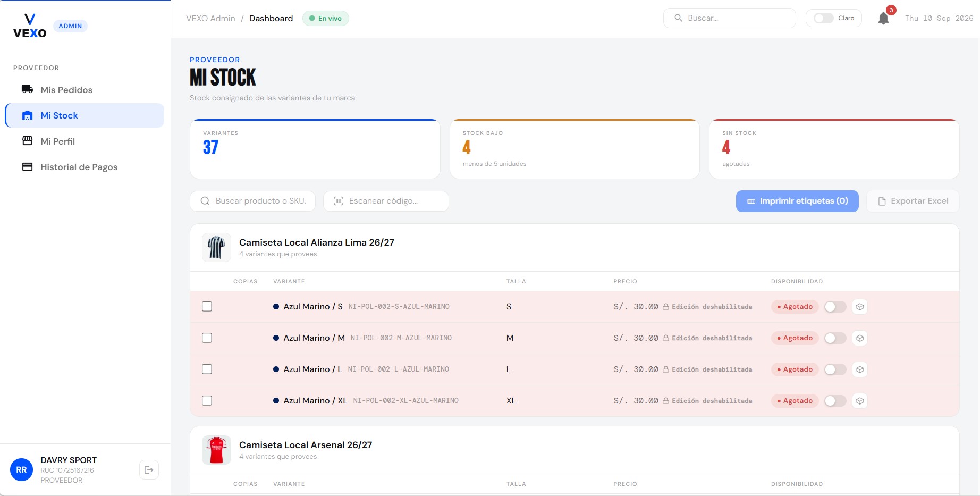Click the magnifier icon in the top Buscar field
Screen dimensions: 980x496
tap(678, 18)
